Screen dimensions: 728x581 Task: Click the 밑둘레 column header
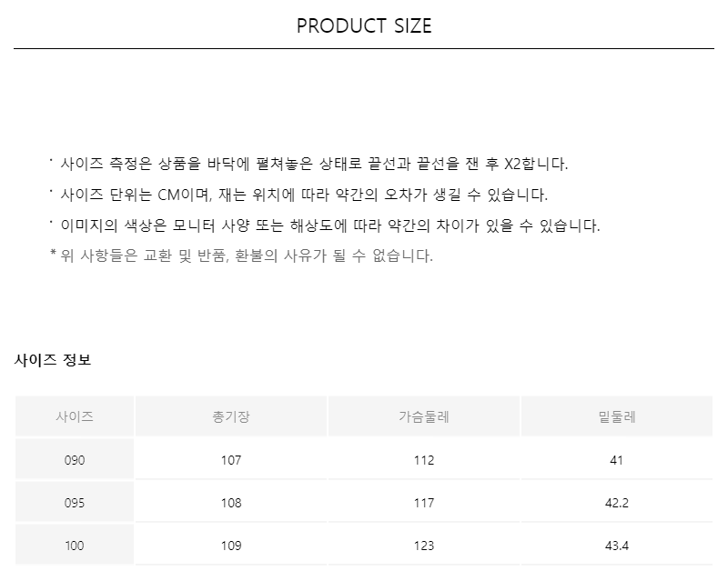tap(617, 416)
